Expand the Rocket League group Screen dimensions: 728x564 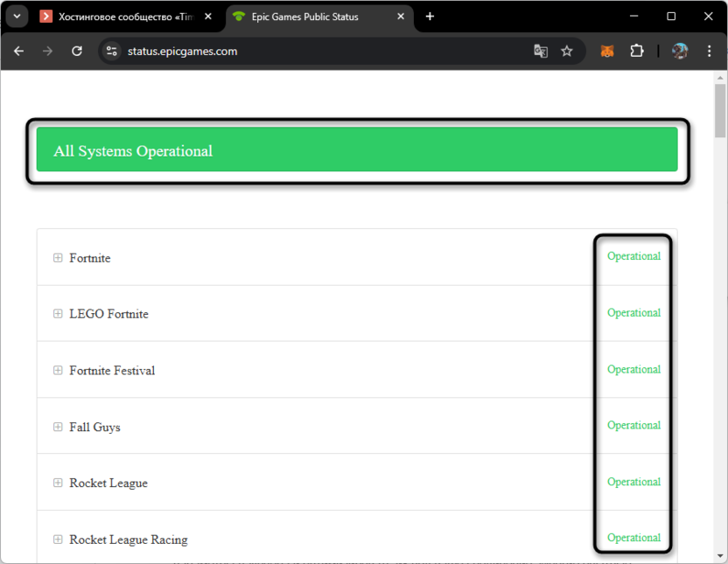pos(58,483)
